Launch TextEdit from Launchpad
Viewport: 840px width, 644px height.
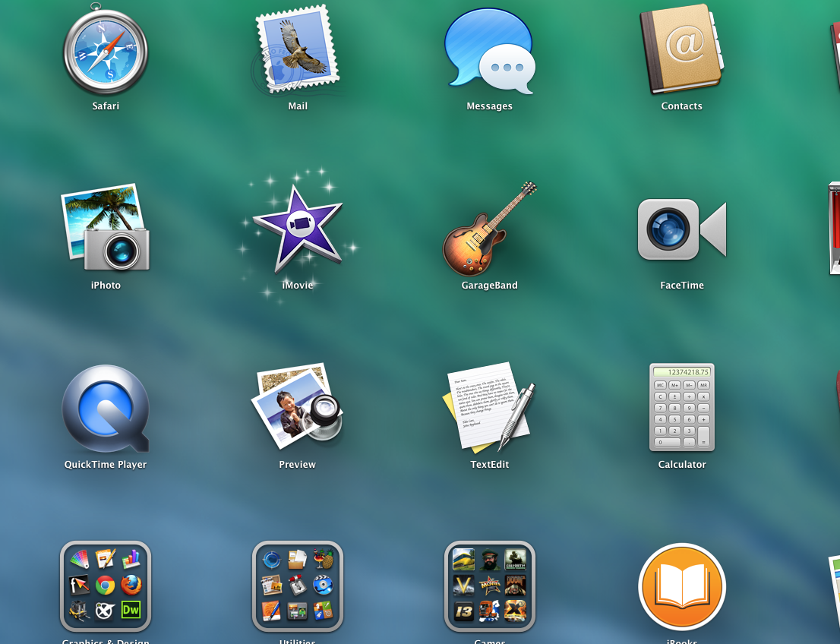pyautogui.click(x=490, y=409)
